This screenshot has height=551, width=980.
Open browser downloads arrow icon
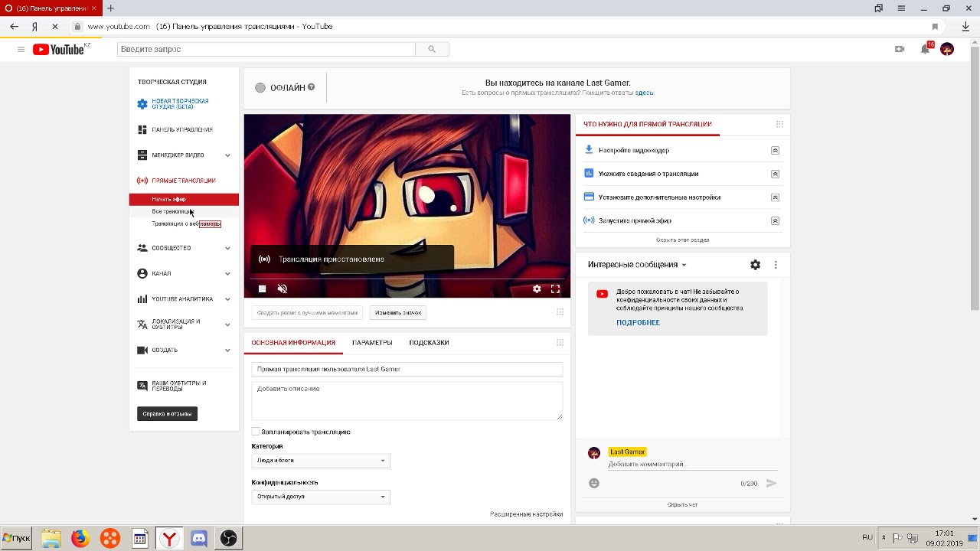pyautogui.click(x=965, y=26)
